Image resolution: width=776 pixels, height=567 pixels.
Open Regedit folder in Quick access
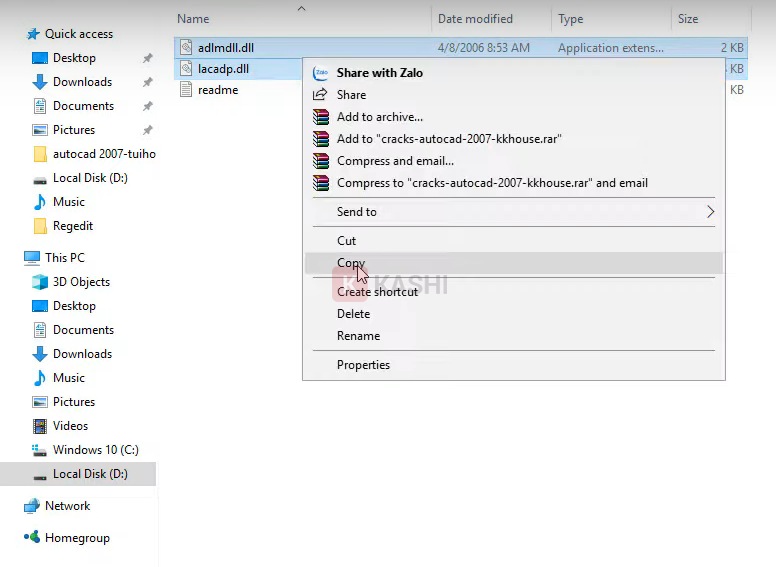(x=73, y=226)
